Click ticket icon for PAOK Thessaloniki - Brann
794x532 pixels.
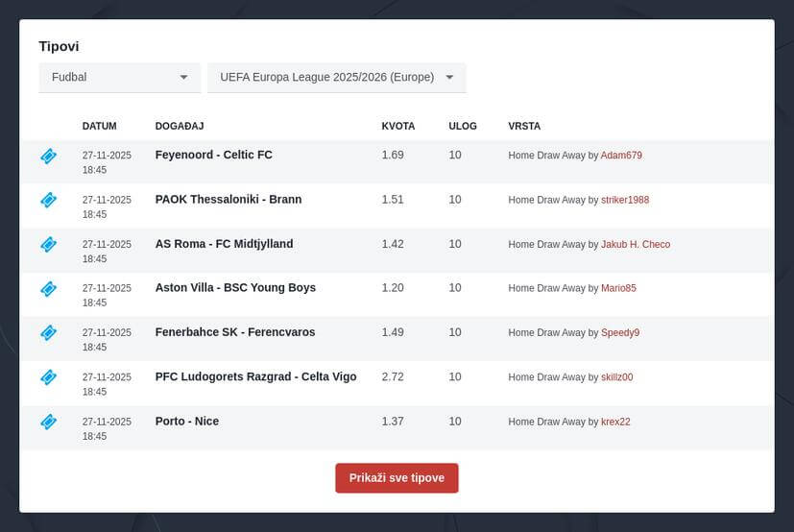(x=48, y=200)
